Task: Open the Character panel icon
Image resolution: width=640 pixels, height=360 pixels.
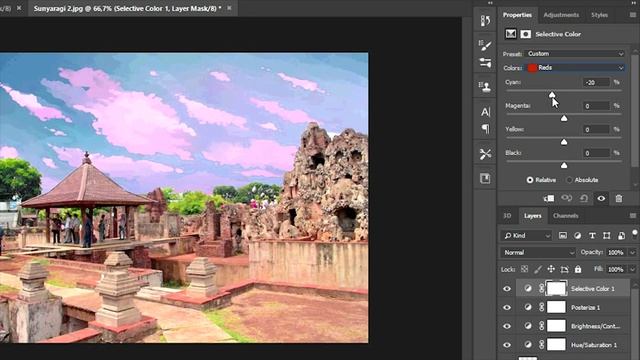Action: point(485,112)
